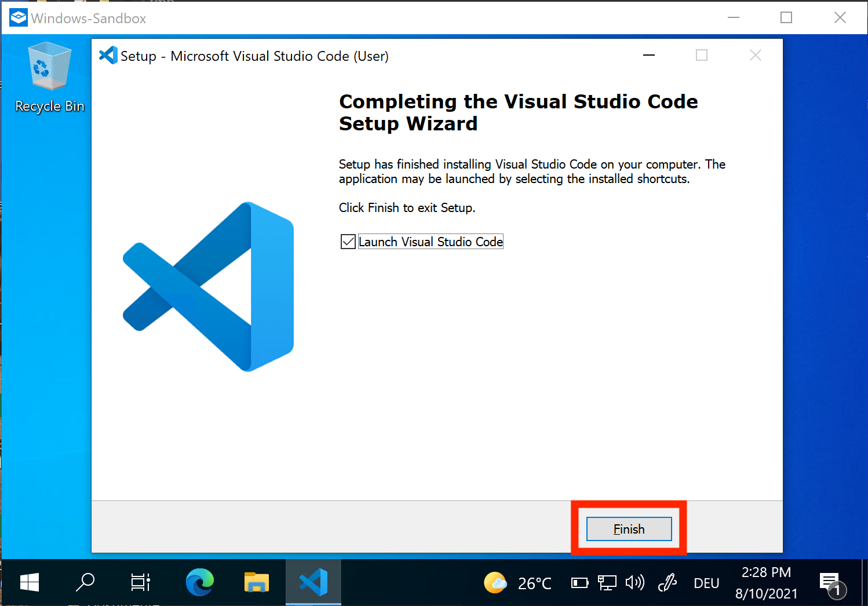Switch input language via DEU indicator
The width and height of the screenshot is (868, 606).
[706, 583]
